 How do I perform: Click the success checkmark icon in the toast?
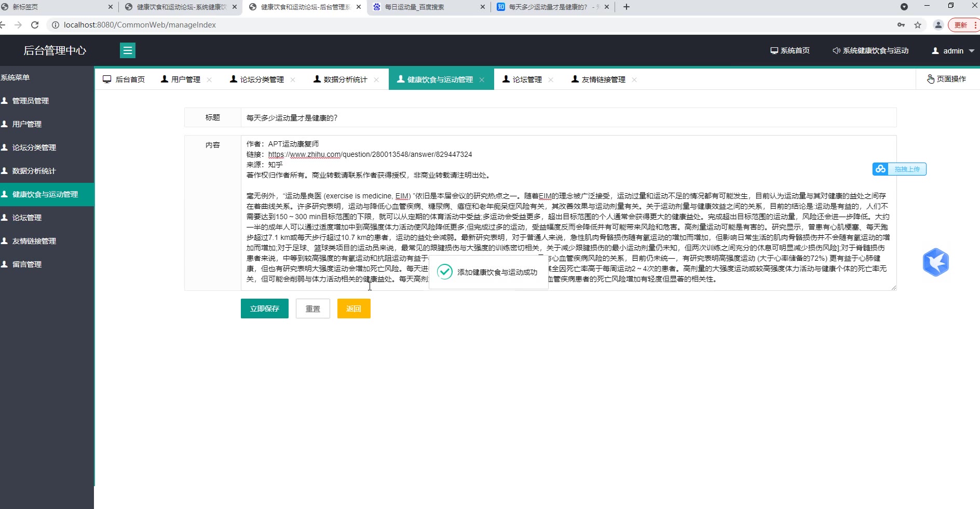point(445,272)
